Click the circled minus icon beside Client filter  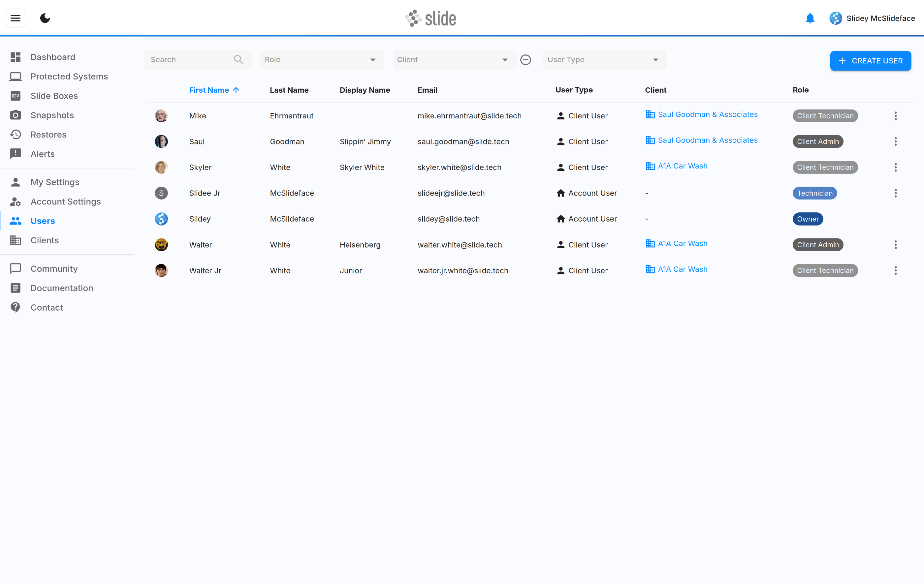[x=525, y=60]
